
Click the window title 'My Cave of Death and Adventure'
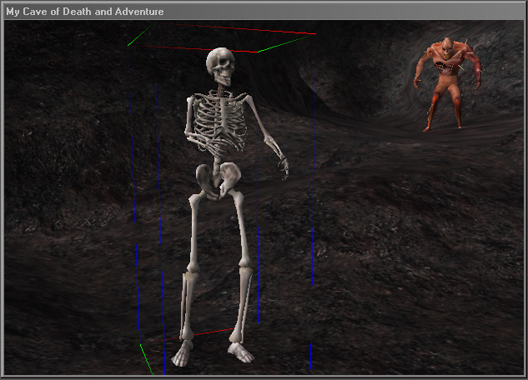85,11
